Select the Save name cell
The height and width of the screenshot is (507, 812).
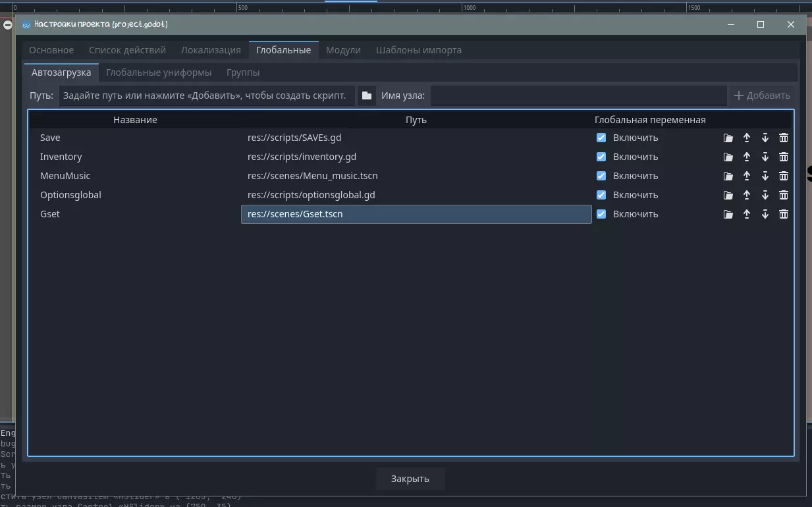[135, 138]
